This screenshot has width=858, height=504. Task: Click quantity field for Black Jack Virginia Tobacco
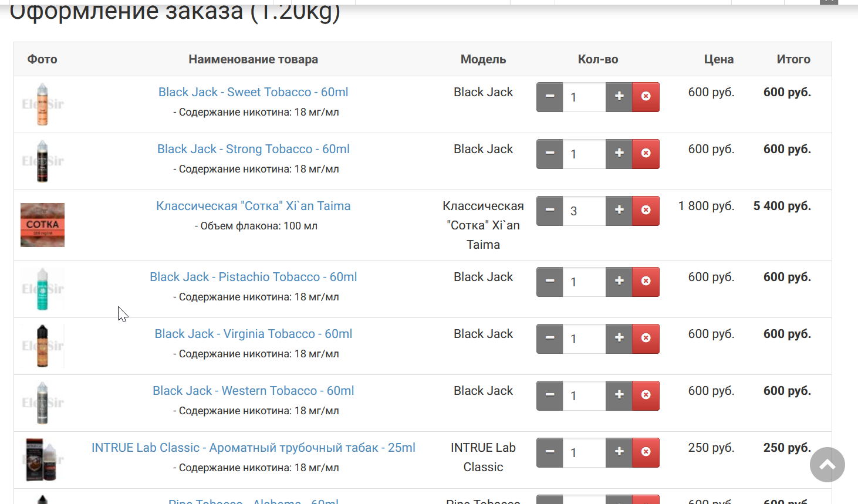[585, 339]
